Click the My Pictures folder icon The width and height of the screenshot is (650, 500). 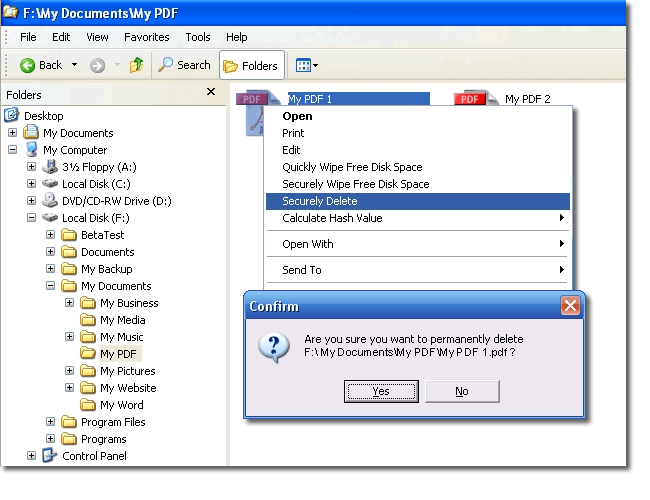[x=88, y=371]
